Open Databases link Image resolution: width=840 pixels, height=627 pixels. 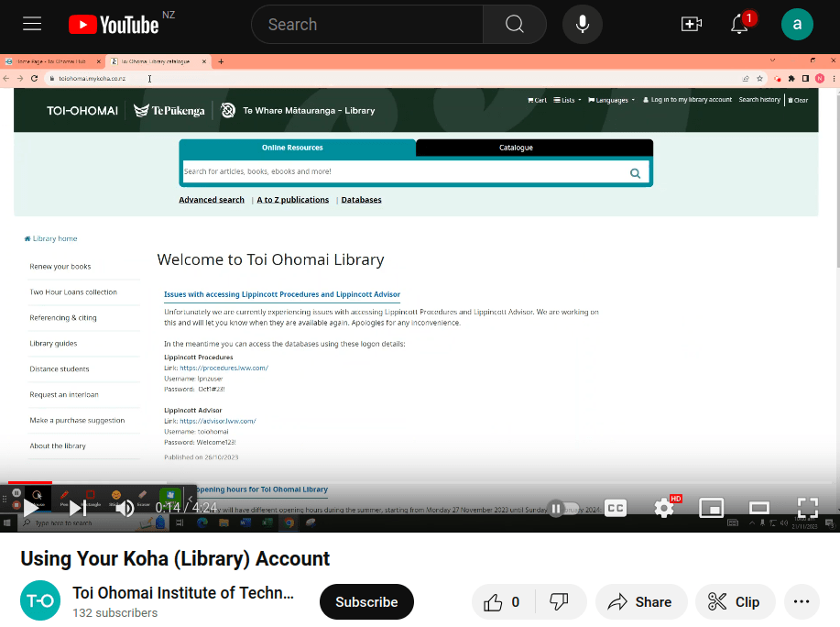click(362, 200)
